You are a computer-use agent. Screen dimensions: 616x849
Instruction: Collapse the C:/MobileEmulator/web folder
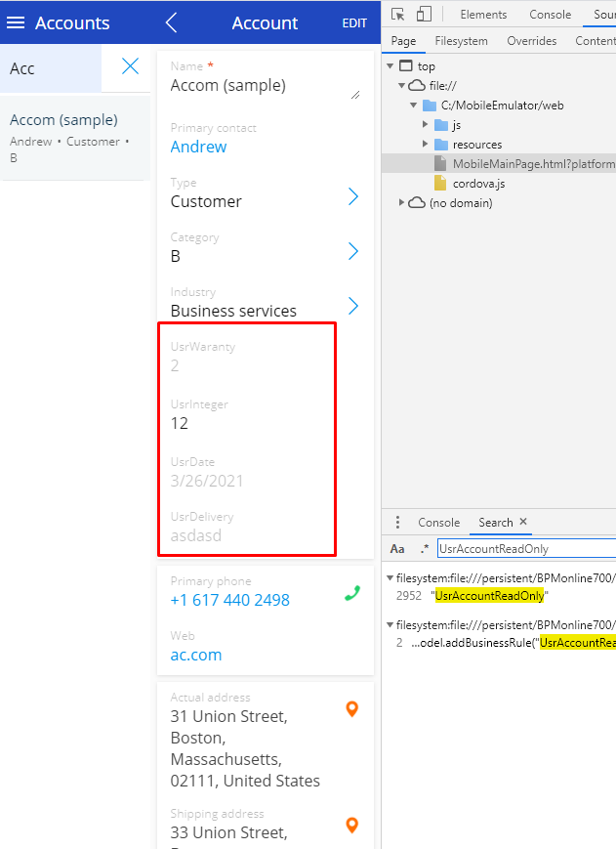(x=413, y=106)
